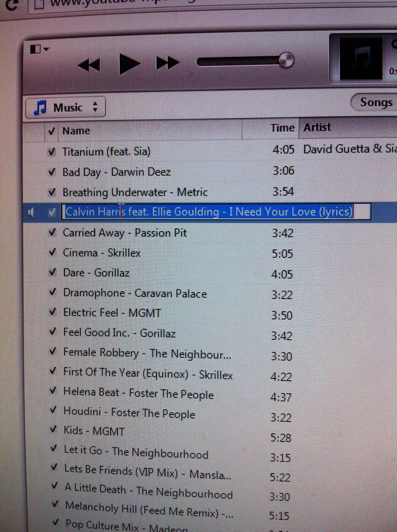Click the fast forward next track button

coord(168,63)
